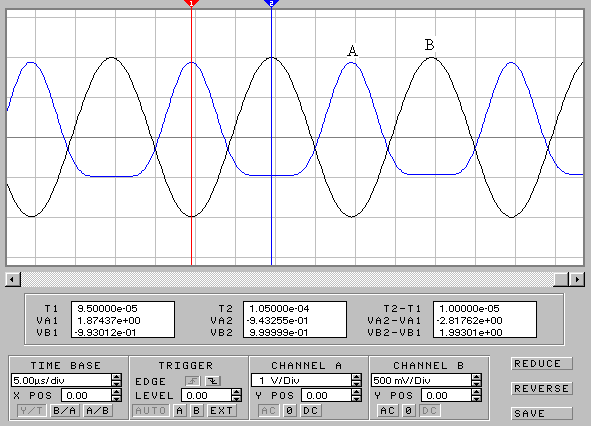Screen dimensions: 591x426
Task: Switch display mode to A/B
Action: [98, 411]
